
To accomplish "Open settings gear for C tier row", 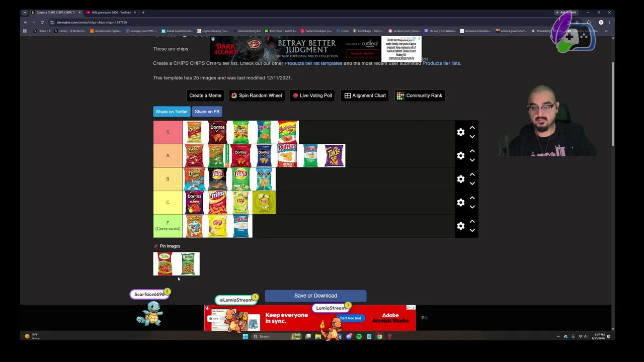I will tap(461, 203).
